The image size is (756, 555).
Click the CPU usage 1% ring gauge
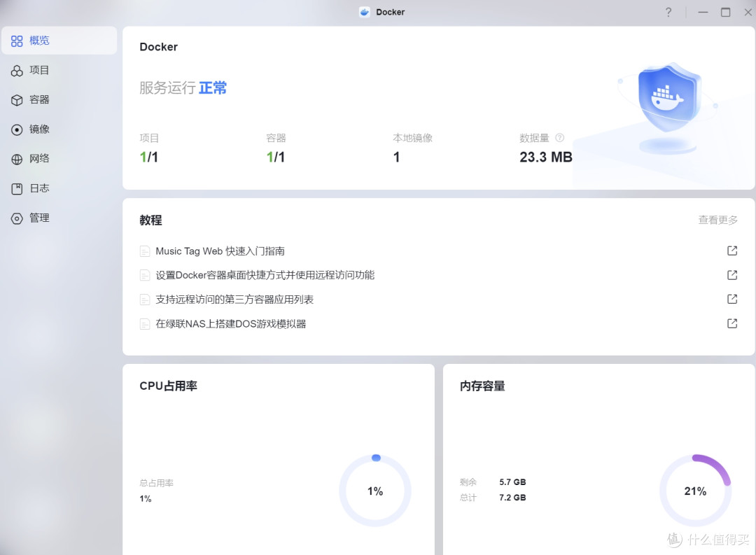coord(375,491)
